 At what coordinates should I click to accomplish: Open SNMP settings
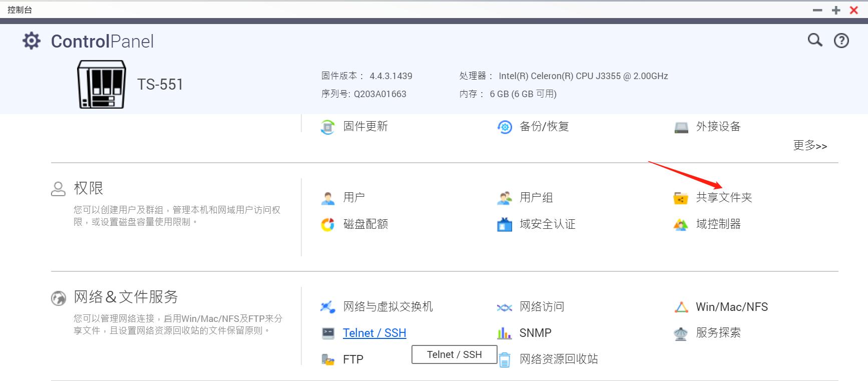pos(536,333)
